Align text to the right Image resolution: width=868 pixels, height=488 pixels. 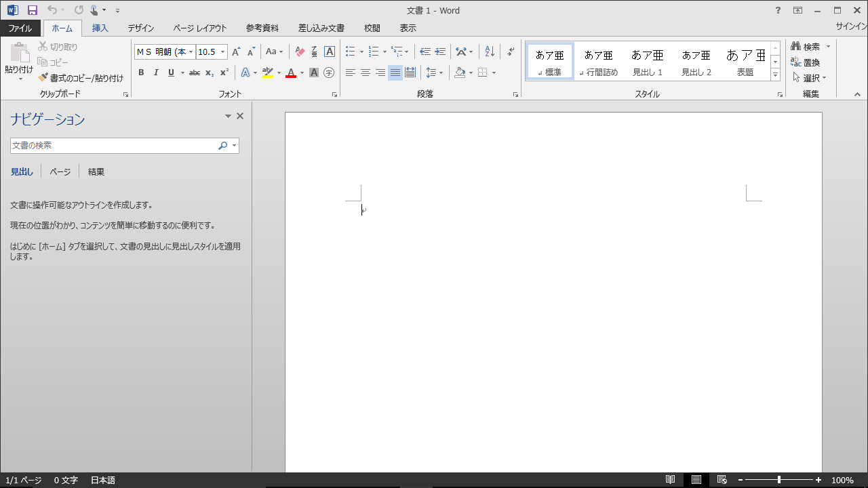pos(380,73)
